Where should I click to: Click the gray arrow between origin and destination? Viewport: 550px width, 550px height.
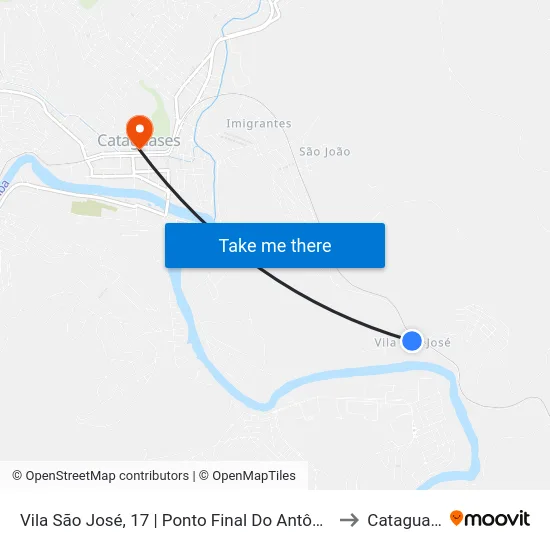tap(349, 520)
